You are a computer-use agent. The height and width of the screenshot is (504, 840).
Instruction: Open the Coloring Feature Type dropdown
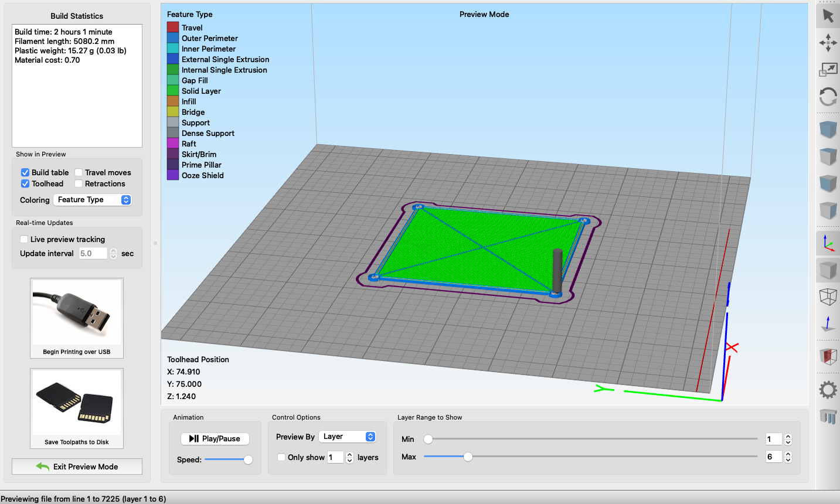93,200
